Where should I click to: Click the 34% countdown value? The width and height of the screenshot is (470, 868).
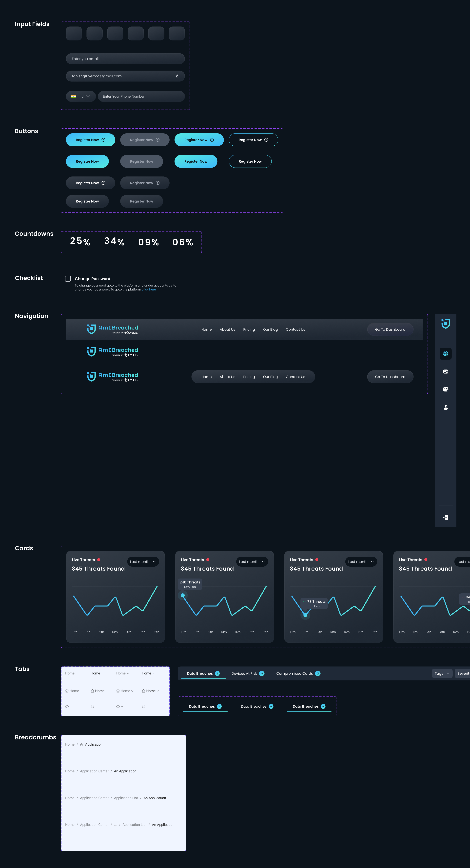[x=115, y=241]
